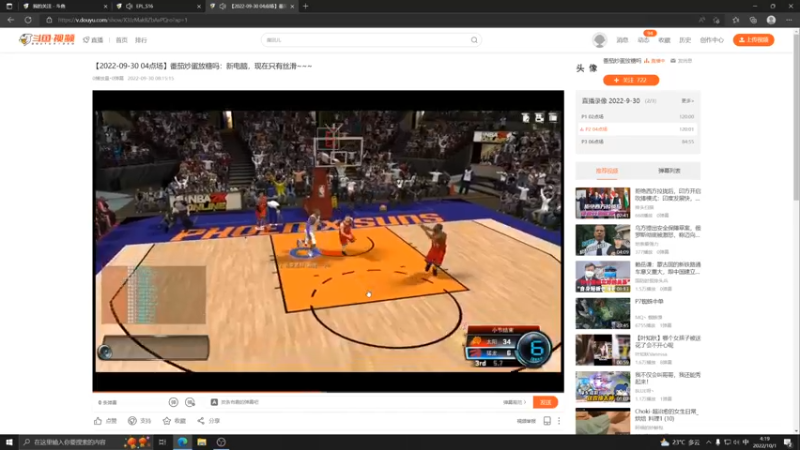Show hidden system tray icons chevron

[708, 442]
